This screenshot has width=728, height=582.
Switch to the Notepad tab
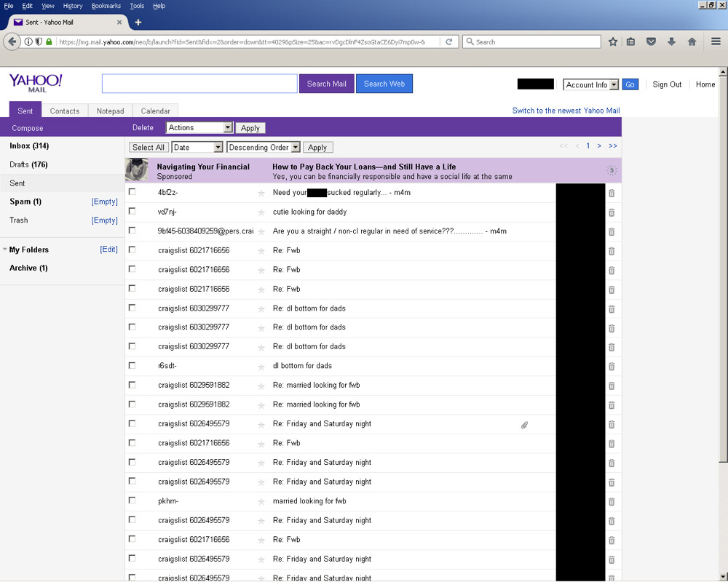point(110,111)
